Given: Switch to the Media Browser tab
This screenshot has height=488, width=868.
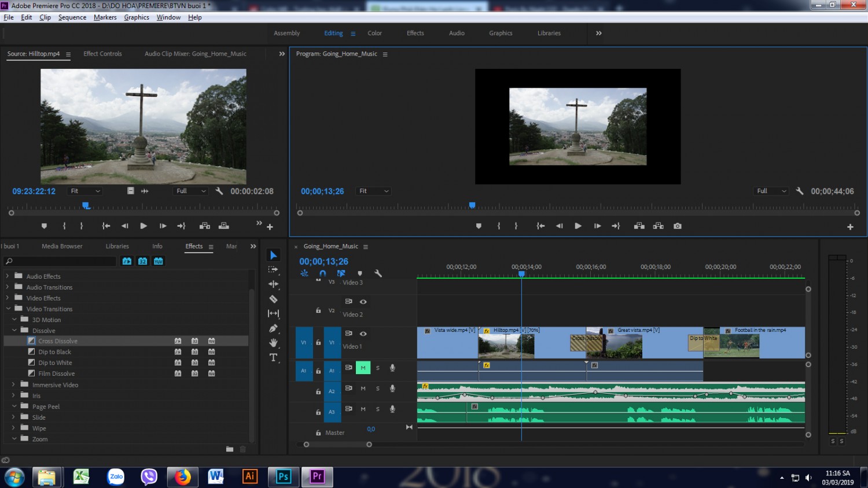Looking at the screenshot, I should click(x=62, y=246).
